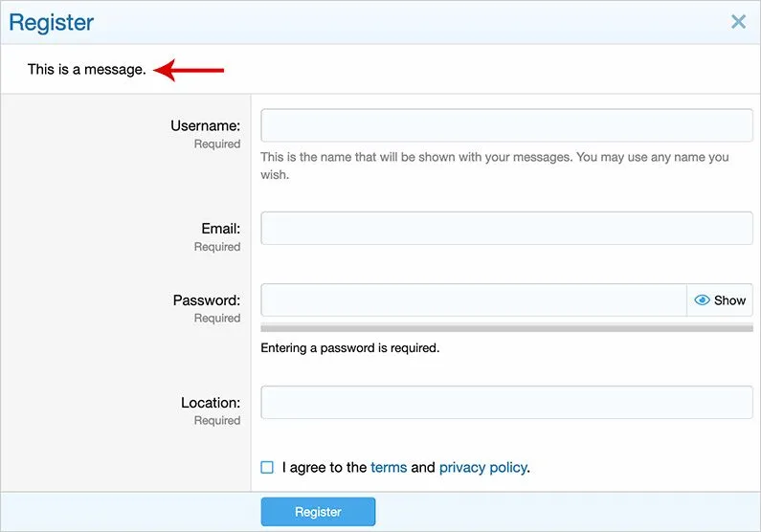
Task: Submit the form with the Register button
Action: tap(318, 512)
